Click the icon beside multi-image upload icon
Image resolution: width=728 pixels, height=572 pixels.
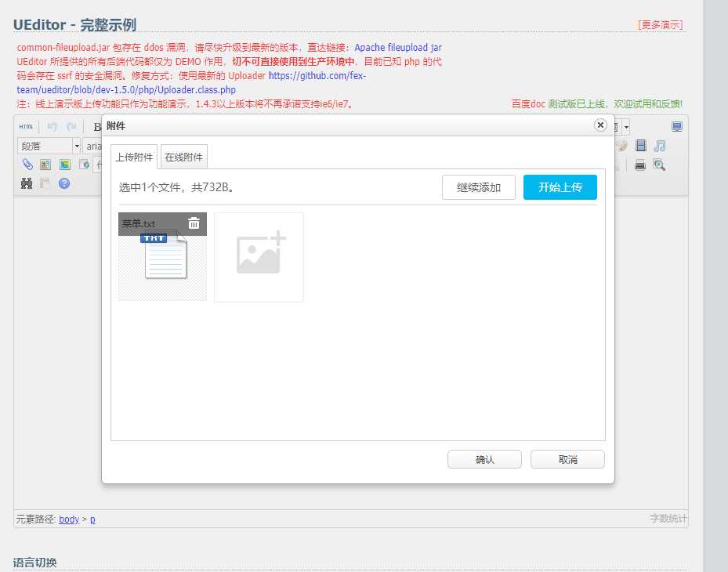pos(84,165)
